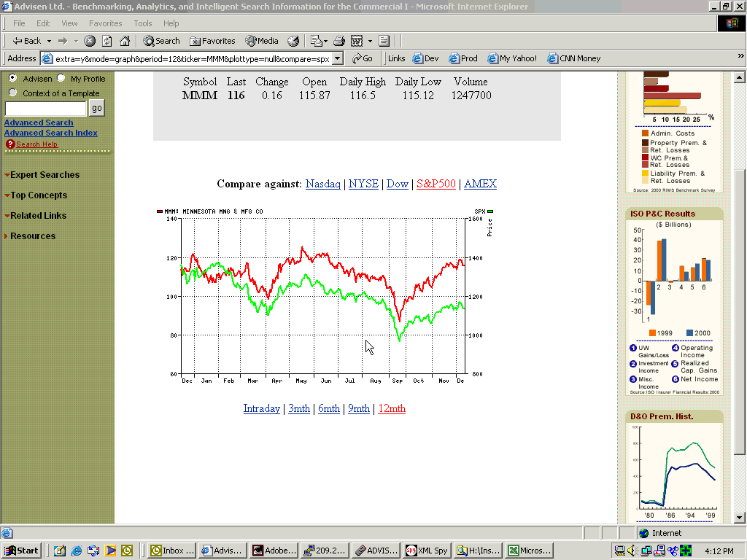Screen dimensions: 747x560
Task: Select the Advisen radio button
Action: click(x=13, y=78)
